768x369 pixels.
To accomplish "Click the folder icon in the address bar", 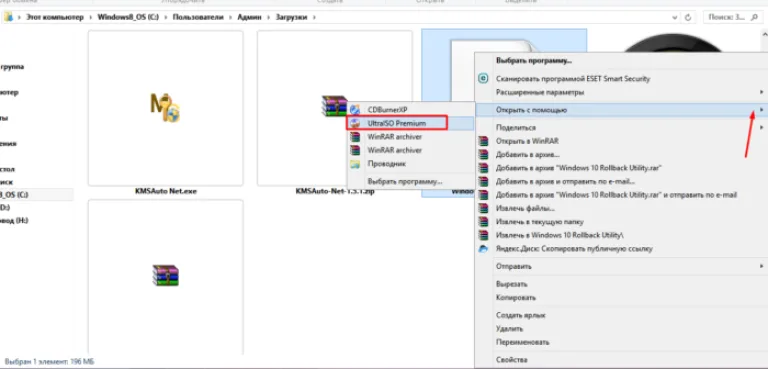I will [8, 17].
